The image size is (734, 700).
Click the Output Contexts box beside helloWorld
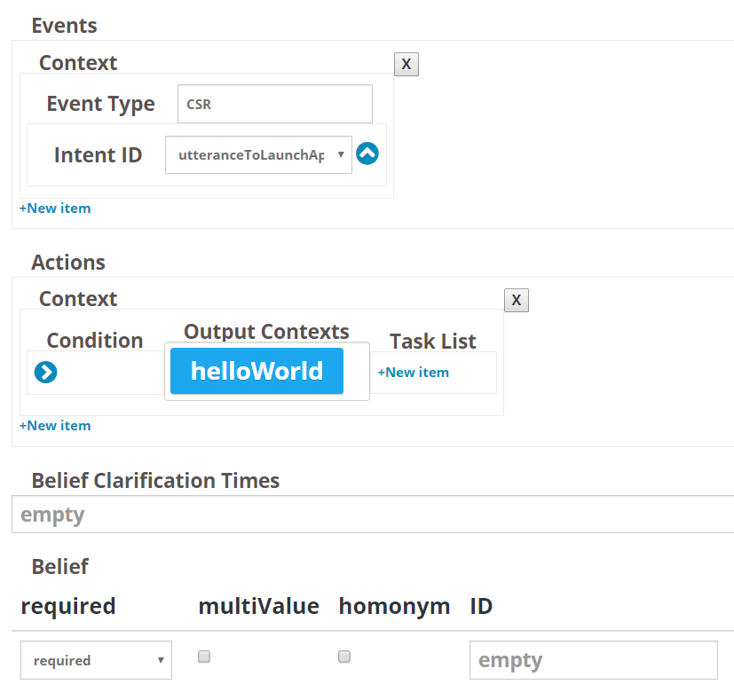click(356, 371)
